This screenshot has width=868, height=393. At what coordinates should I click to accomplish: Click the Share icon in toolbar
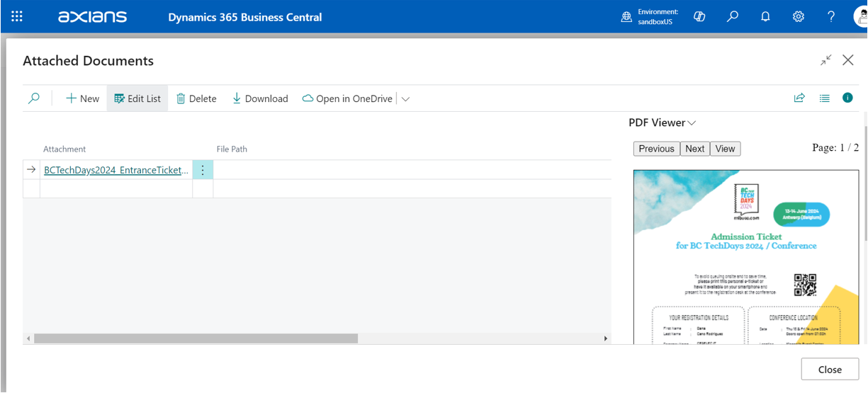click(x=799, y=98)
